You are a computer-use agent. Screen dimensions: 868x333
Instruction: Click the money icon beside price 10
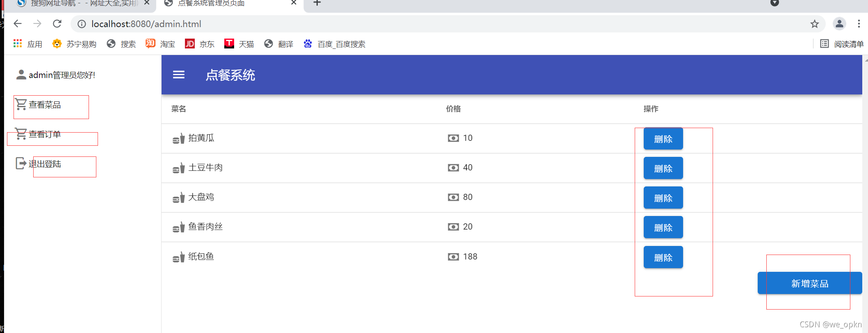(x=453, y=138)
